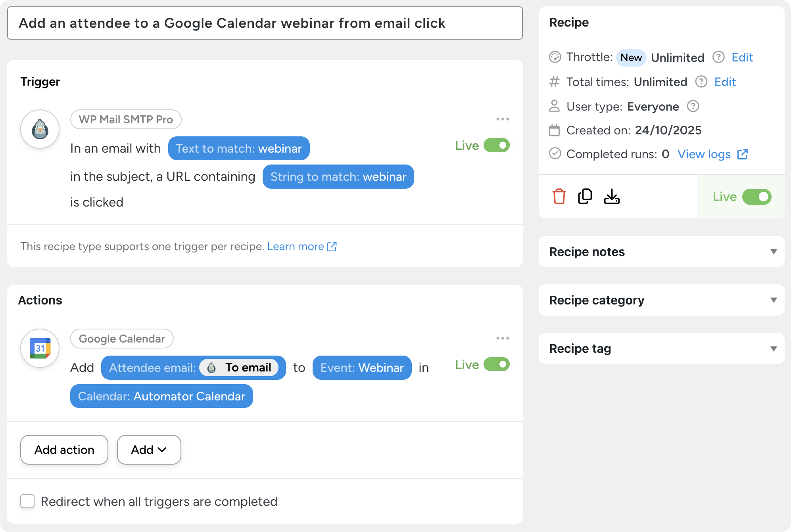Click the export recipe download icon
Image resolution: width=791 pixels, height=532 pixels.
tap(612, 197)
